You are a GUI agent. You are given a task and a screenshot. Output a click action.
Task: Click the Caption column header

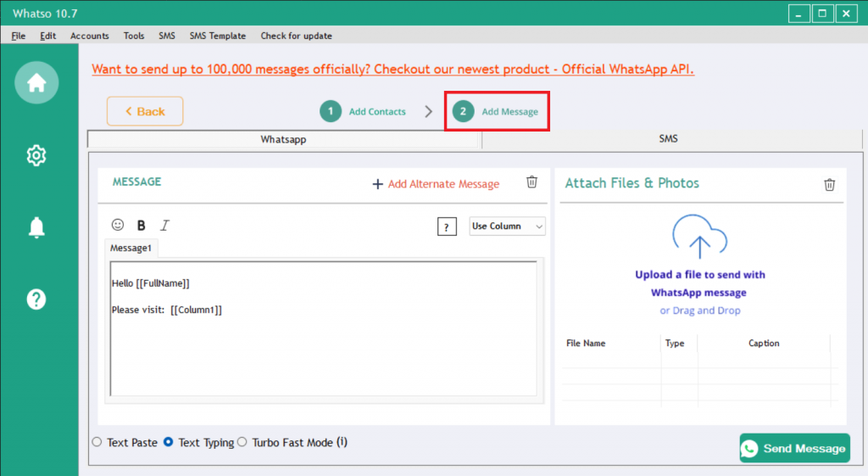764,343
